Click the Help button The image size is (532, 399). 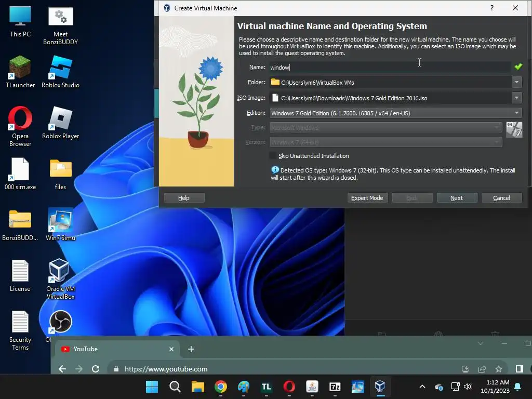184,198
